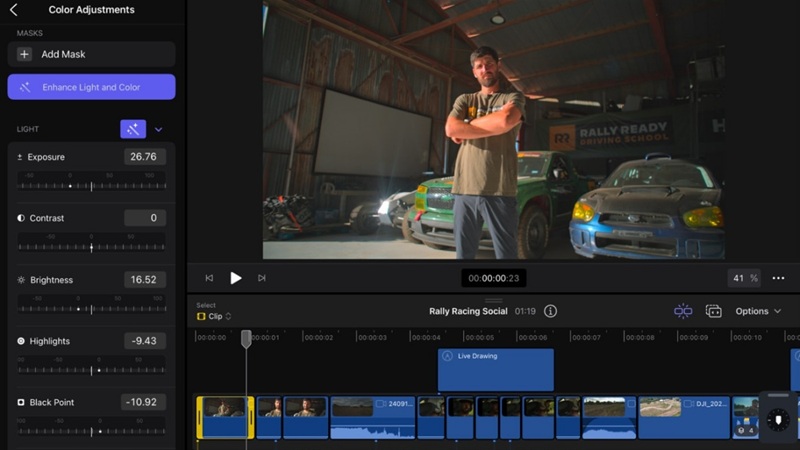Viewport: 800px width, 450px height.
Task: Click the Exposure slider track
Action: tap(91, 186)
